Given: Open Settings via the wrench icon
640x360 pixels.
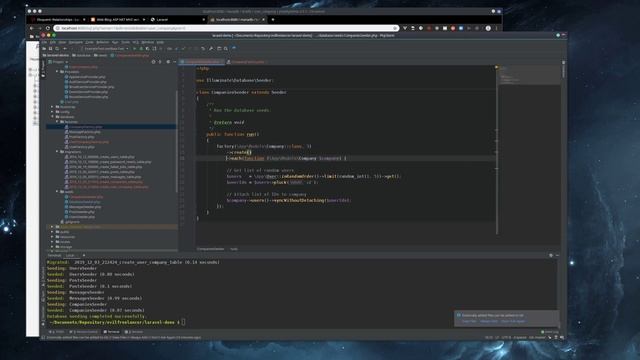Looking at the screenshot, I should click(x=211, y=49).
